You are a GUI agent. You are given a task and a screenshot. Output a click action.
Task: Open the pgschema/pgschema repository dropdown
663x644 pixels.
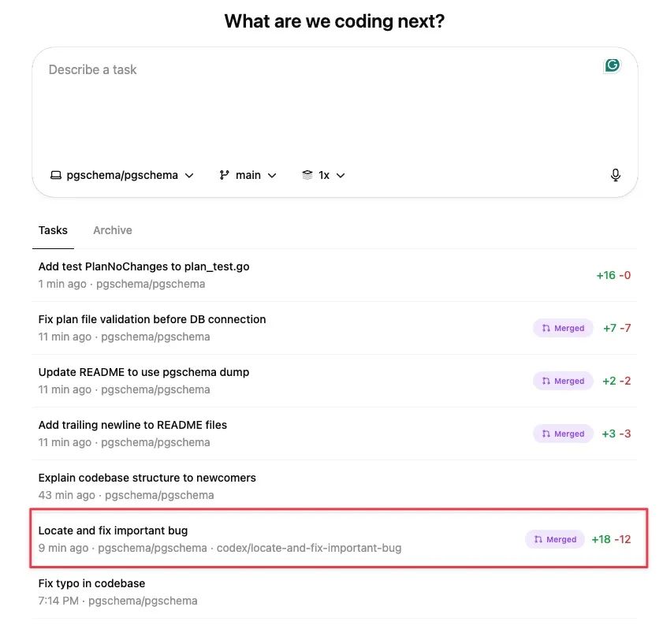[122, 175]
